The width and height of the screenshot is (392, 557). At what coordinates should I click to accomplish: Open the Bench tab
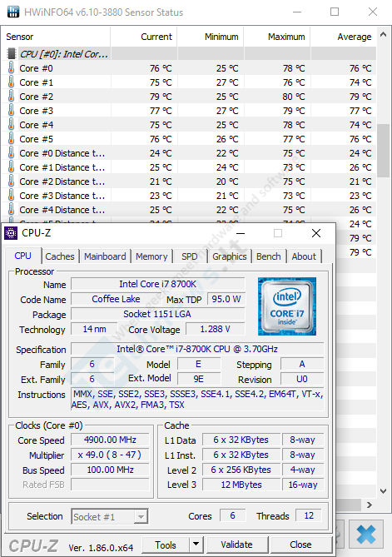point(269,256)
